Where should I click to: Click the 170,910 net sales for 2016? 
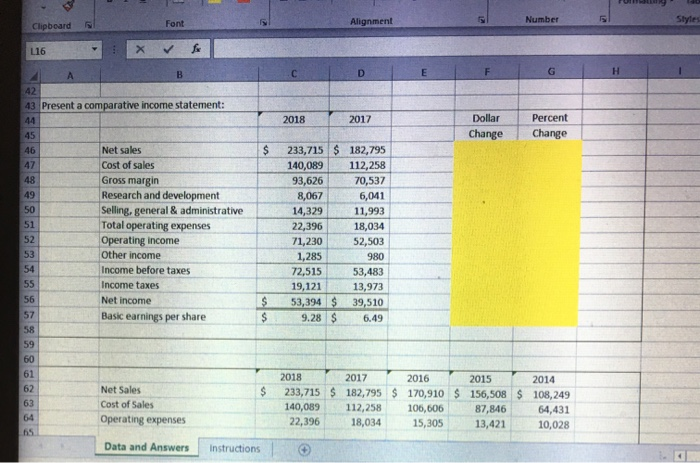[x=425, y=393]
